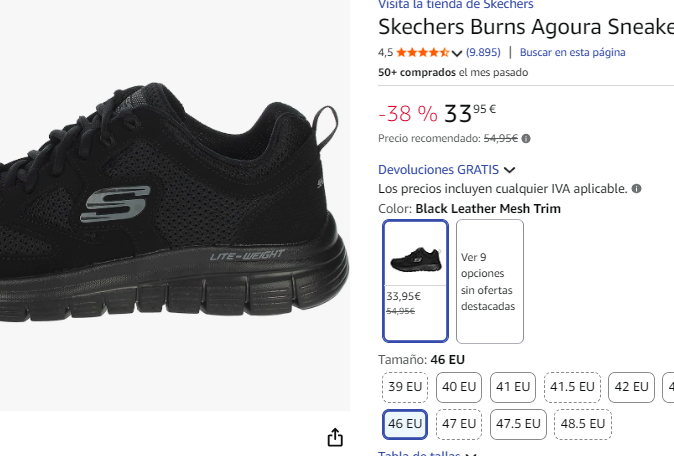This screenshot has height=456, width=674.
Task: Choose size 41.5 EU
Action: pos(572,387)
